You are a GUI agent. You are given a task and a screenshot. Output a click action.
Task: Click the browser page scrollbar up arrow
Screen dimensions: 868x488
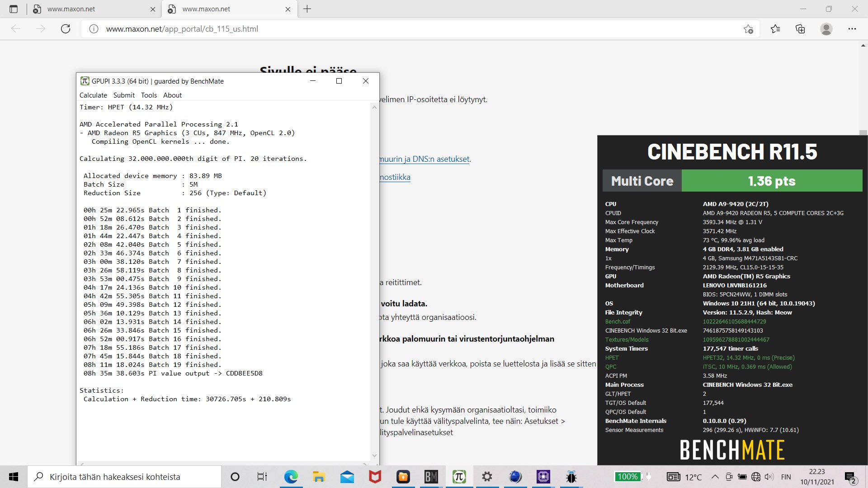863,46
